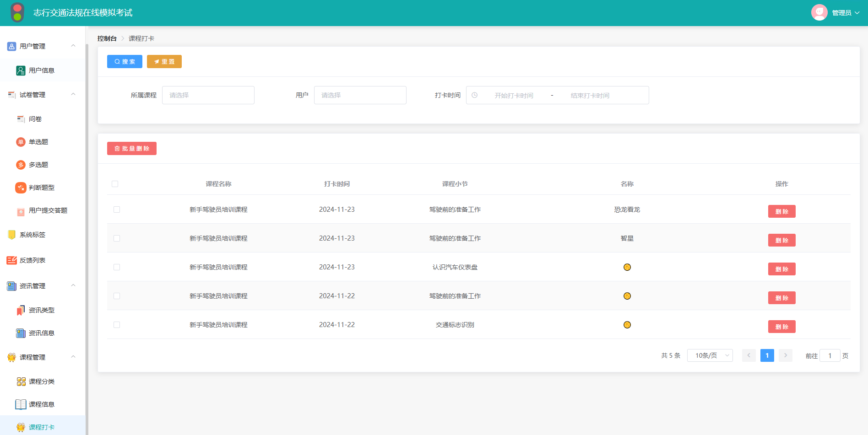Open the 10条/页 page size dropdown
The width and height of the screenshot is (868, 435).
tap(710, 355)
